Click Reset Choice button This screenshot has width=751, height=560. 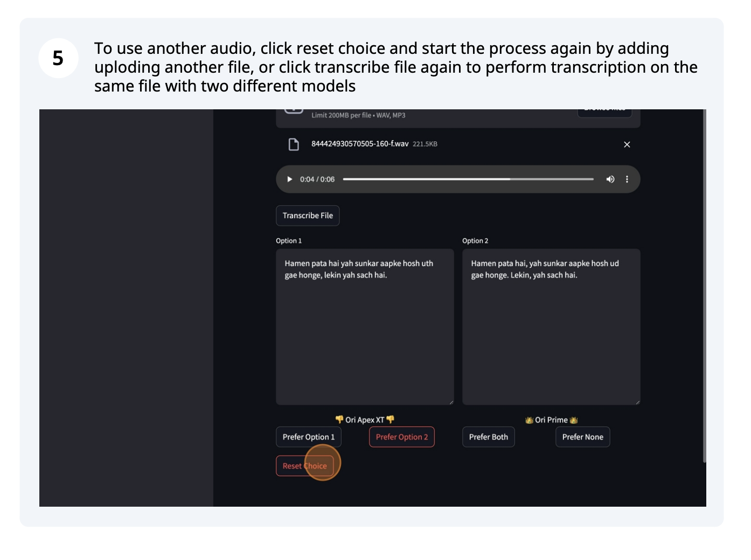click(x=305, y=466)
